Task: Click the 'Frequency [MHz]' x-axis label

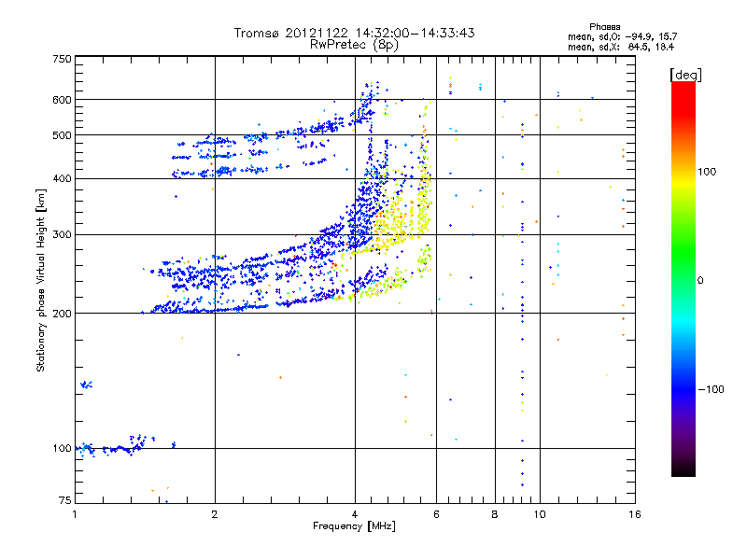Action: pyautogui.click(x=354, y=526)
